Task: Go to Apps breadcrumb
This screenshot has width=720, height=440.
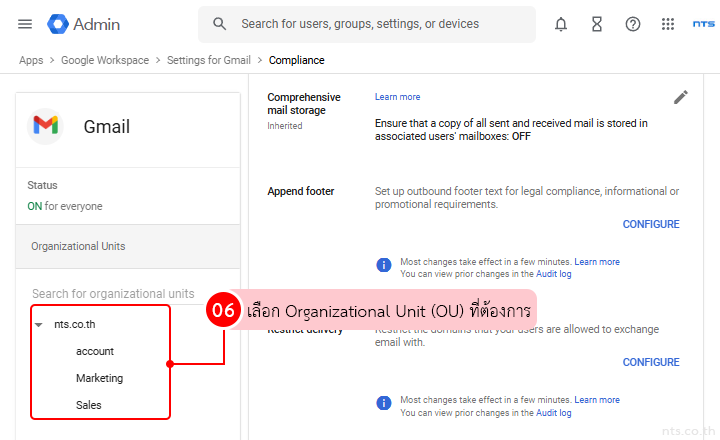Action: point(31,60)
